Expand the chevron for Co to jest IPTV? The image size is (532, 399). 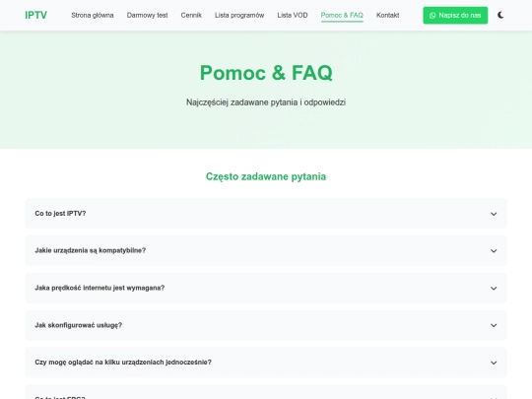494,214
